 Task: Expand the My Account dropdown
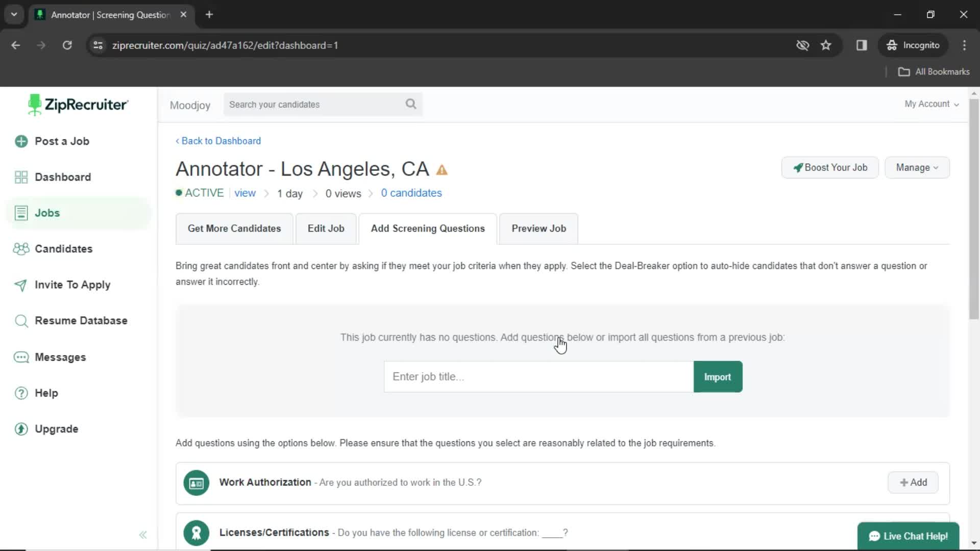pyautogui.click(x=932, y=104)
